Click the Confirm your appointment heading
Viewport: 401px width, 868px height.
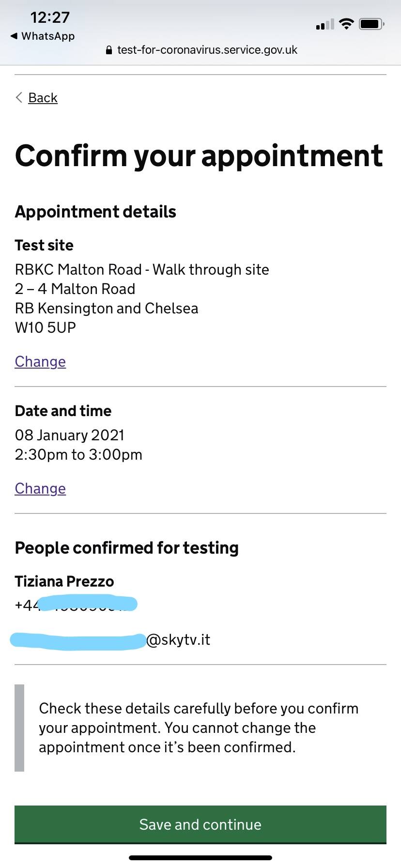(199, 156)
